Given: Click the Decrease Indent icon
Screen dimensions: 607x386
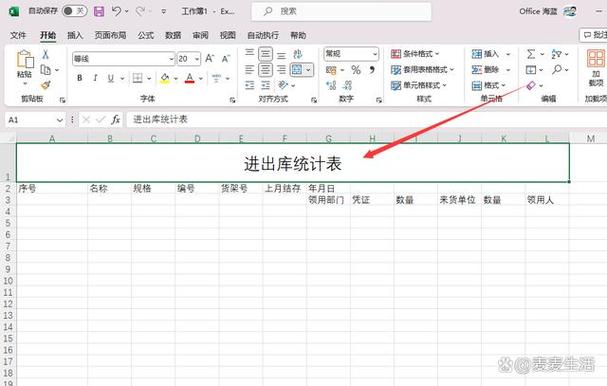Looking at the screenshot, I should tap(250, 85).
